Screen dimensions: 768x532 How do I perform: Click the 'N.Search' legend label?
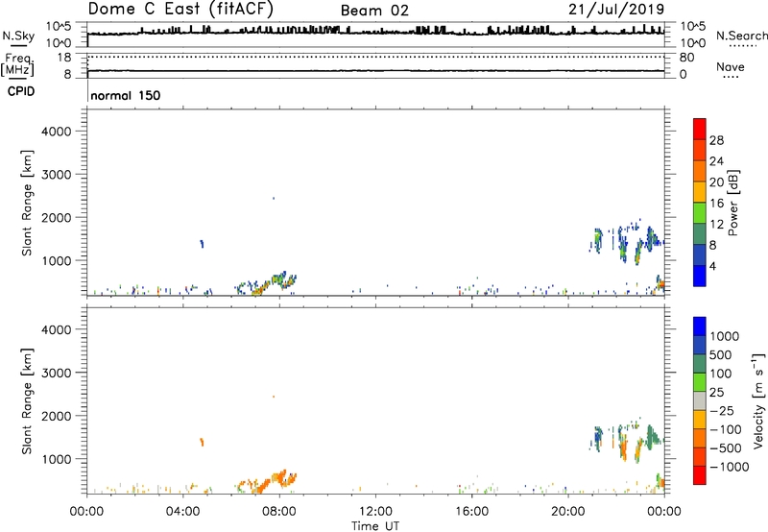click(742, 36)
